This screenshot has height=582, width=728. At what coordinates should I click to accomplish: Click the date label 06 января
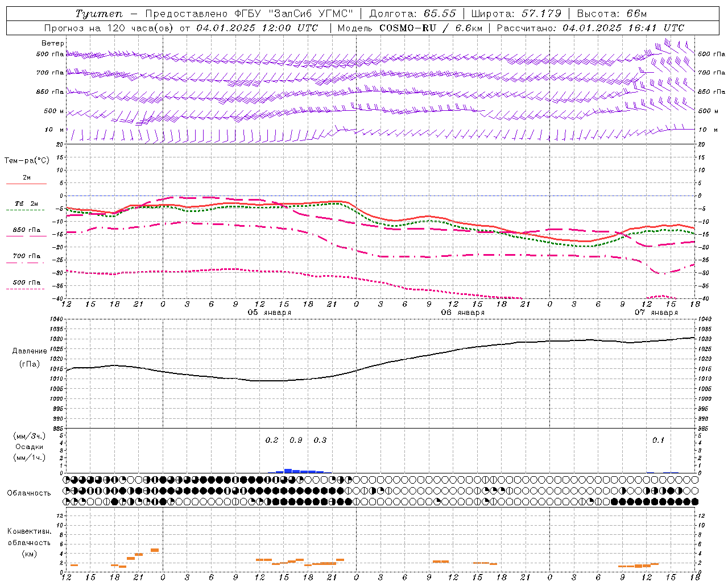[462, 313]
